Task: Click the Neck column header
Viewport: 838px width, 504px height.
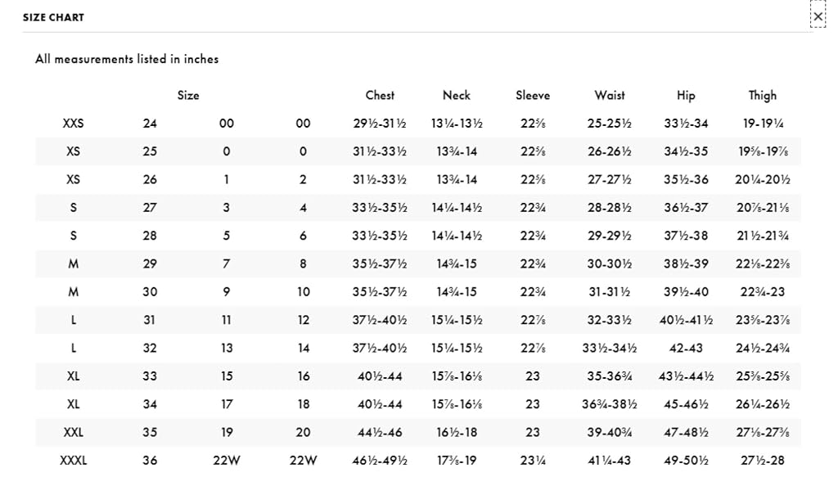Action: click(457, 95)
